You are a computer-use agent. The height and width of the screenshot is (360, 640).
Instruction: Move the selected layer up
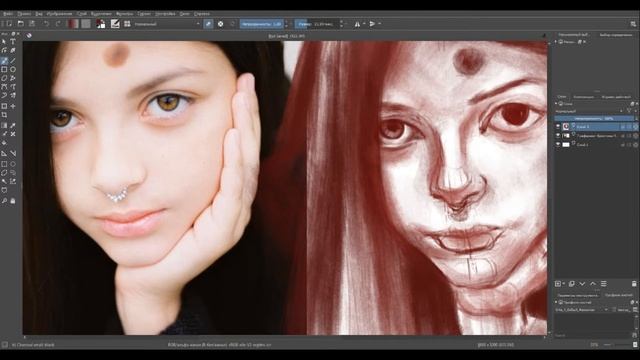(x=593, y=284)
